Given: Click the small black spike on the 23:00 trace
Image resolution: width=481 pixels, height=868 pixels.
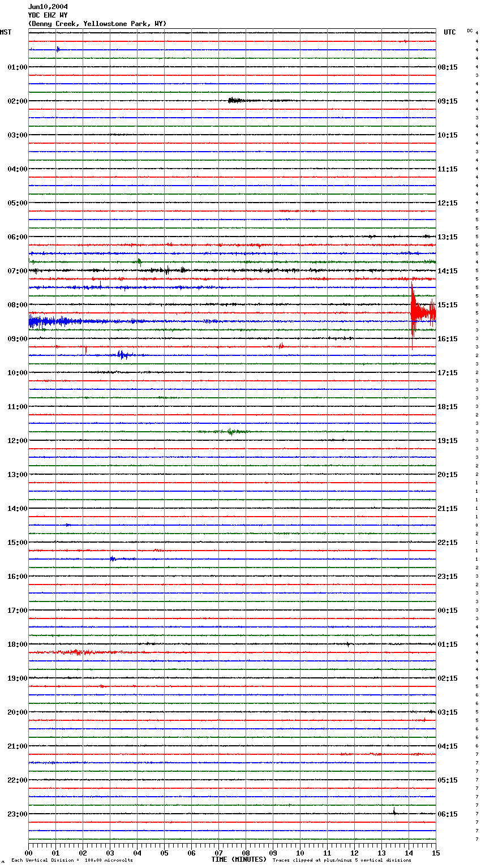Looking at the screenshot, I should tap(394, 811).
